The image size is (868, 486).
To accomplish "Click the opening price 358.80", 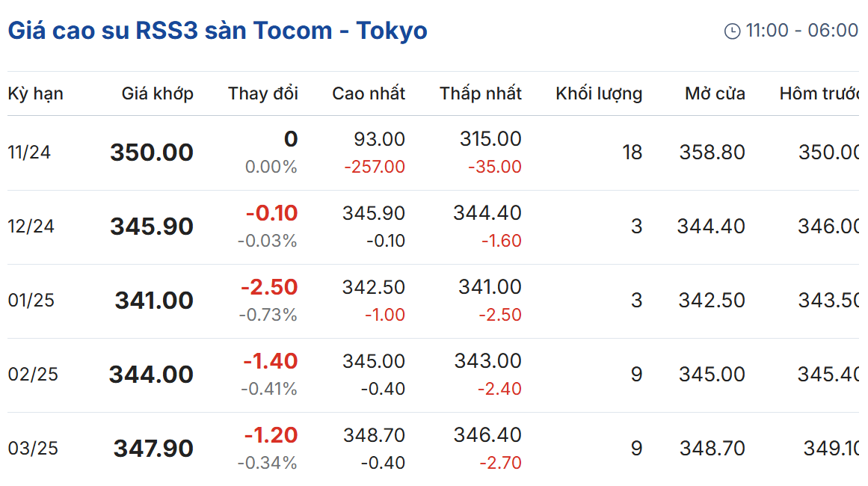I will click(x=712, y=153).
